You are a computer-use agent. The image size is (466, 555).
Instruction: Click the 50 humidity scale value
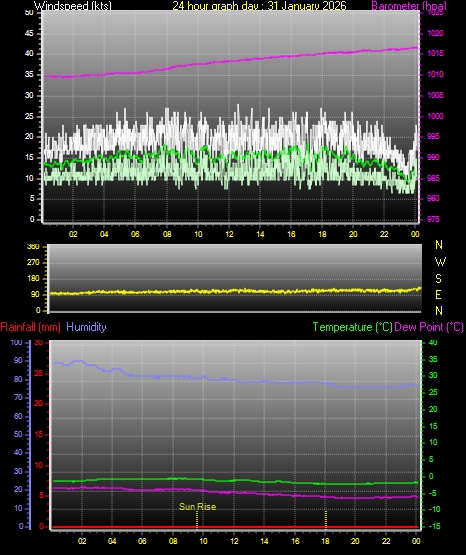(x=18, y=434)
